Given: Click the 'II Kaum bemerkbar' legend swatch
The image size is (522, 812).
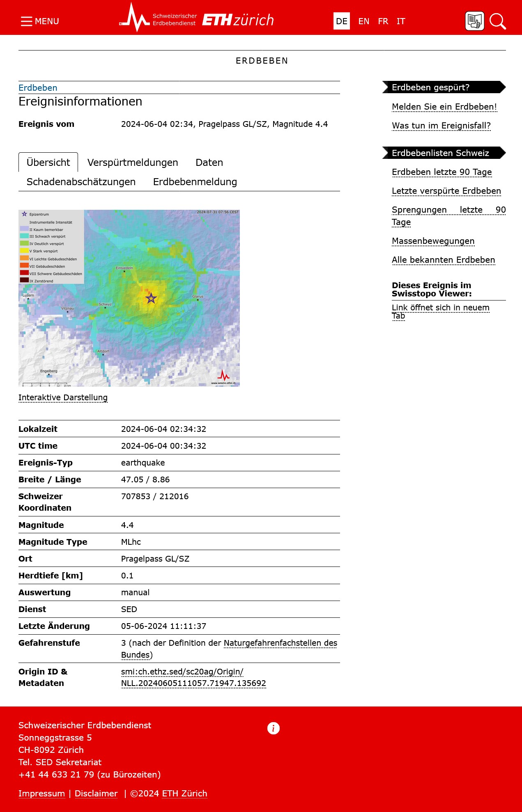Looking at the screenshot, I should [24, 229].
